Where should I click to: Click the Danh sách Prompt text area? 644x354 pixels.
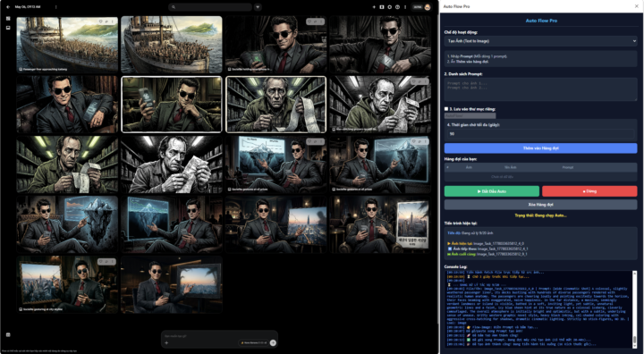pos(540,89)
